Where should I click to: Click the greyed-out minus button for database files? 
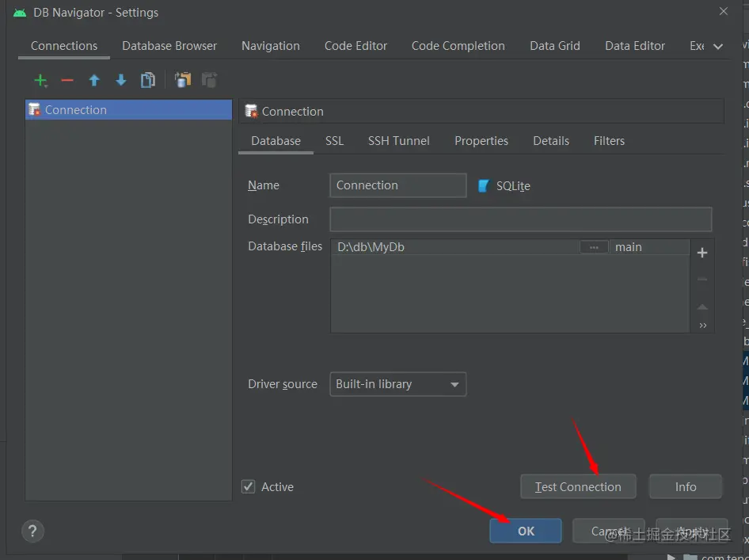pos(702,279)
